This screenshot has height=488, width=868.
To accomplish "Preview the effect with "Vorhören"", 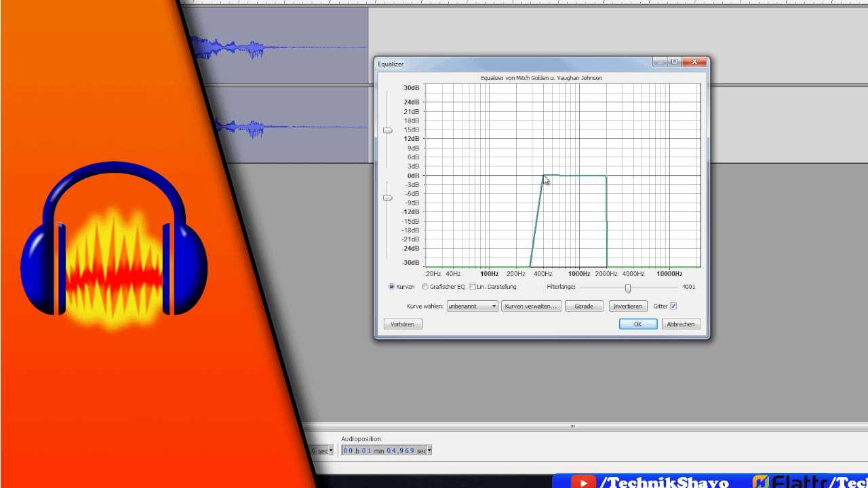I will pyautogui.click(x=403, y=324).
